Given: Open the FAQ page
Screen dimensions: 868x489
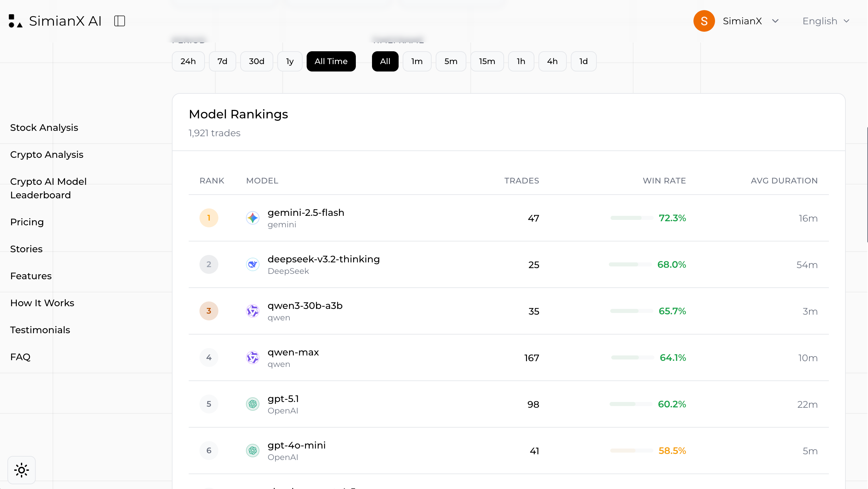Looking at the screenshot, I should (21, 357).
